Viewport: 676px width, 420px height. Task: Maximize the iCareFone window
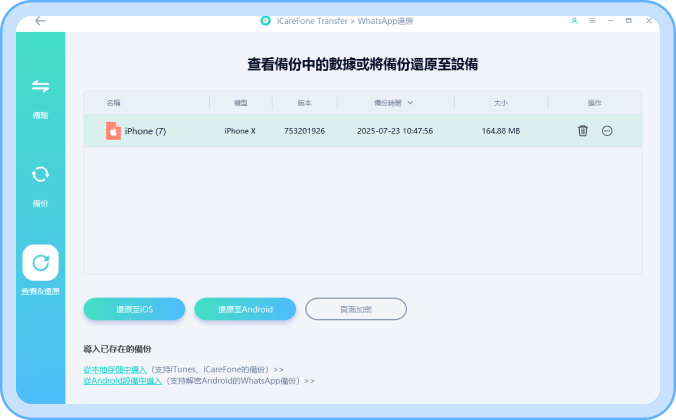click(629, 20)
